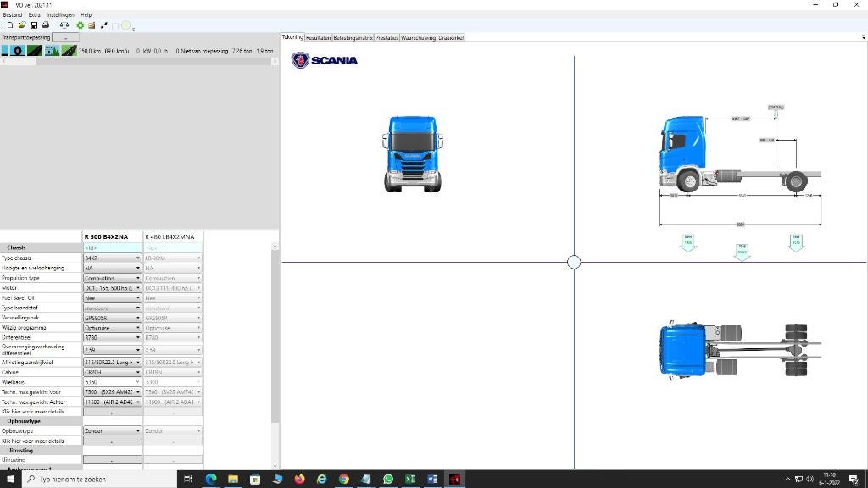Click the specification list vertical scrollbar

pyautogui.click(x=275, y=356)
